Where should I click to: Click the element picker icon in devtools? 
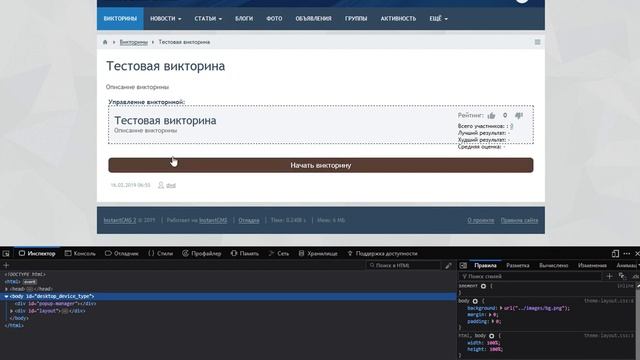click(x=6, y=253)
